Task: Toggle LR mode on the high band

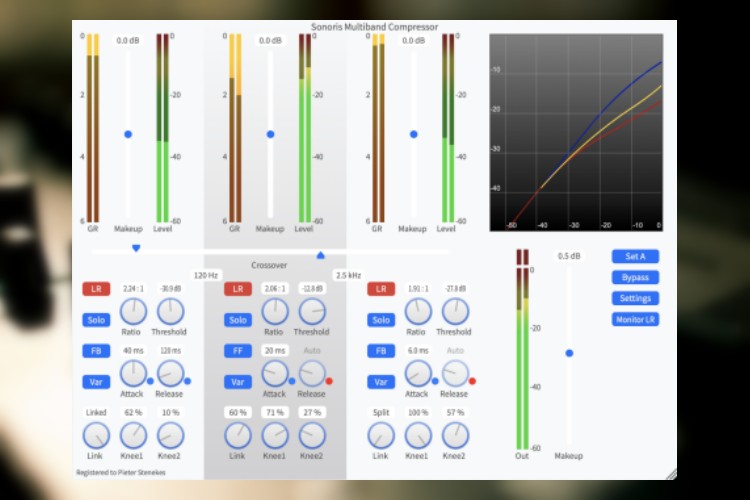Action: coord(381,289)
